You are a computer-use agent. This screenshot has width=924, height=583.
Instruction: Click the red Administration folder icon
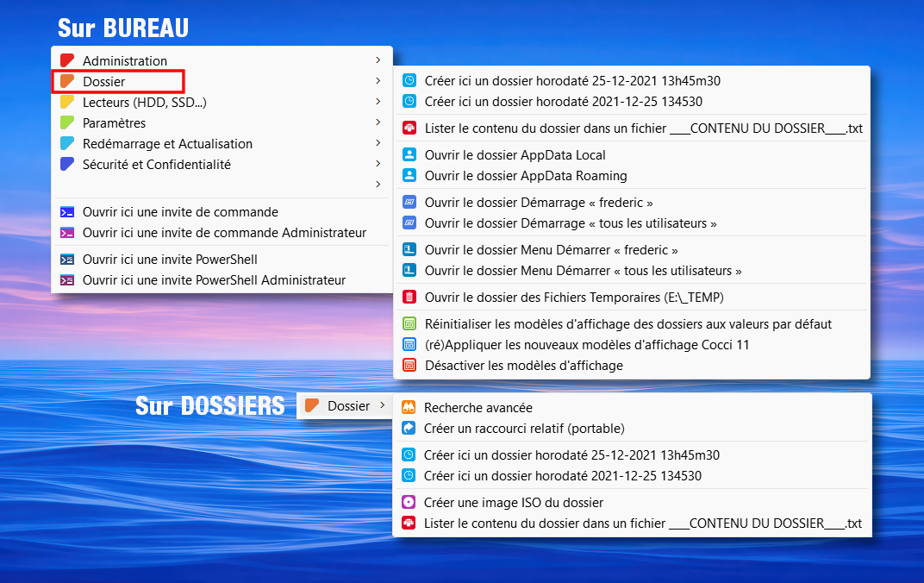66,60
